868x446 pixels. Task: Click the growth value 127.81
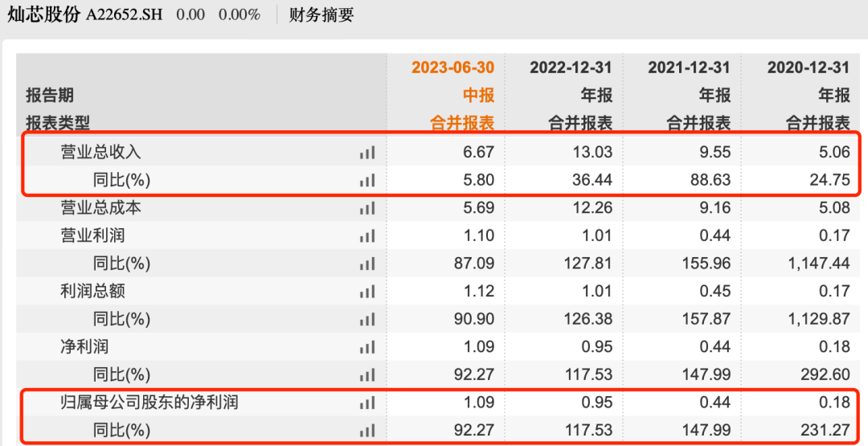click(588, 264)
